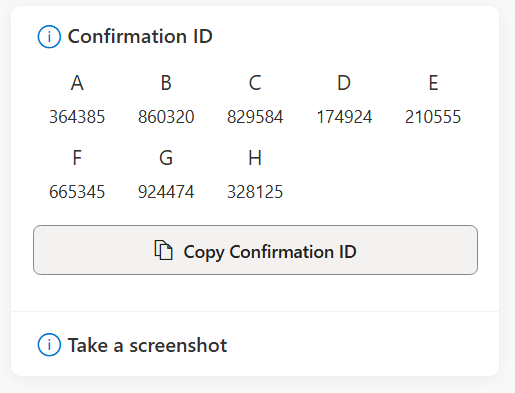This screenshot has height=393, width=515.
Task: Click the copy icon in the Copy Confirmation ID button
Action: coord(163,250)
